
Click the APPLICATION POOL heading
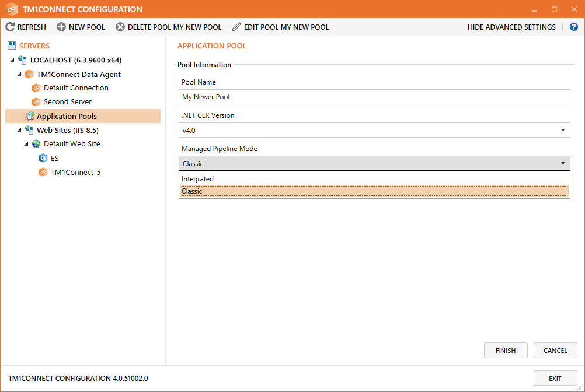click(212, 46)
